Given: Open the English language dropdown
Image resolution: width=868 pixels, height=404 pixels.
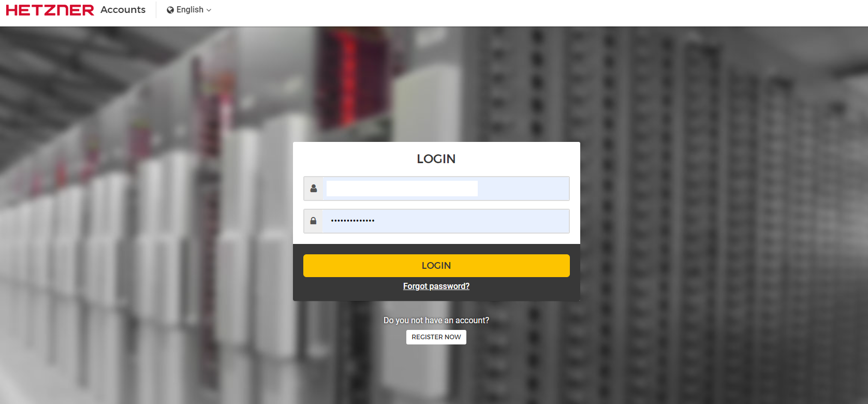Looking at the screenshot, I should click(x=189, y=10).
